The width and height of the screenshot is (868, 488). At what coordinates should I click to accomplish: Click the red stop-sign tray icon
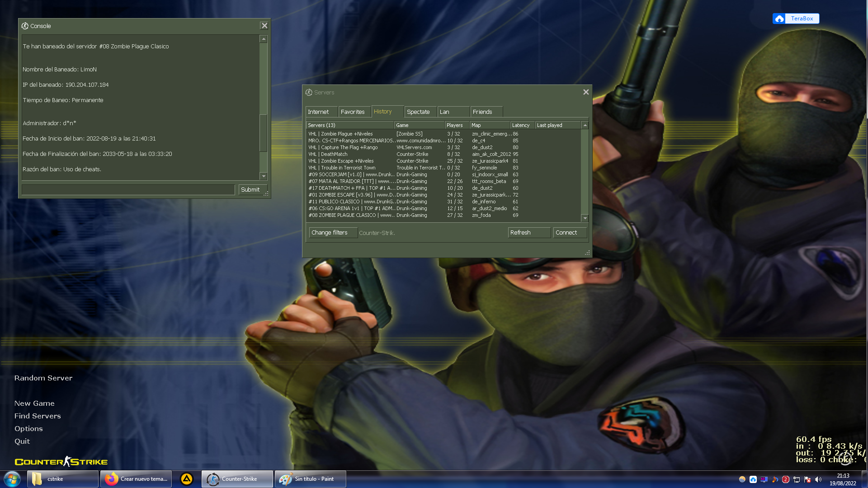click(x=786, y=479)
